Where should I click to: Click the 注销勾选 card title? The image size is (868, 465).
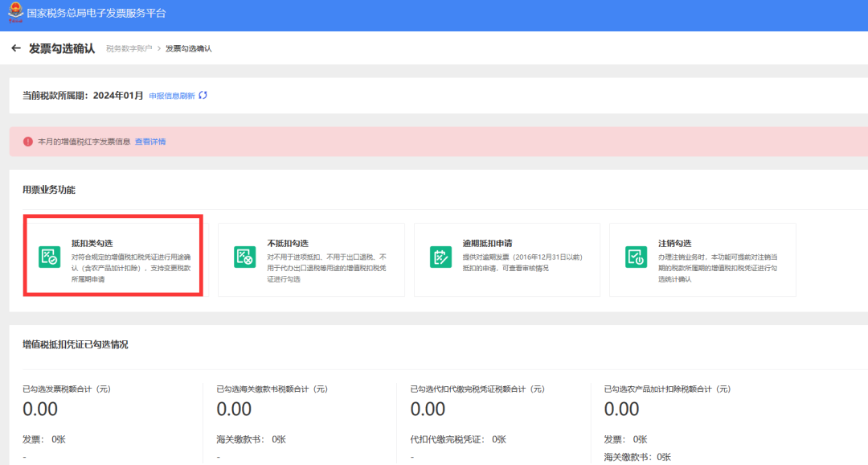point(675,243)
